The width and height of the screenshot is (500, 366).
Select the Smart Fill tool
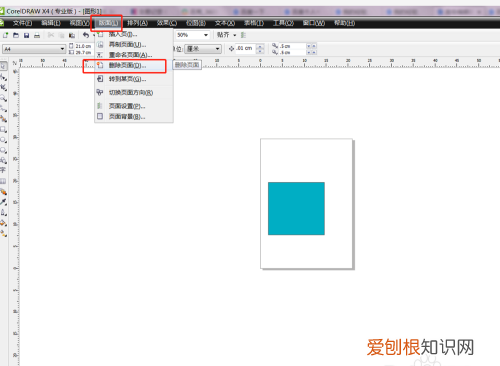(x=3, y=119)
